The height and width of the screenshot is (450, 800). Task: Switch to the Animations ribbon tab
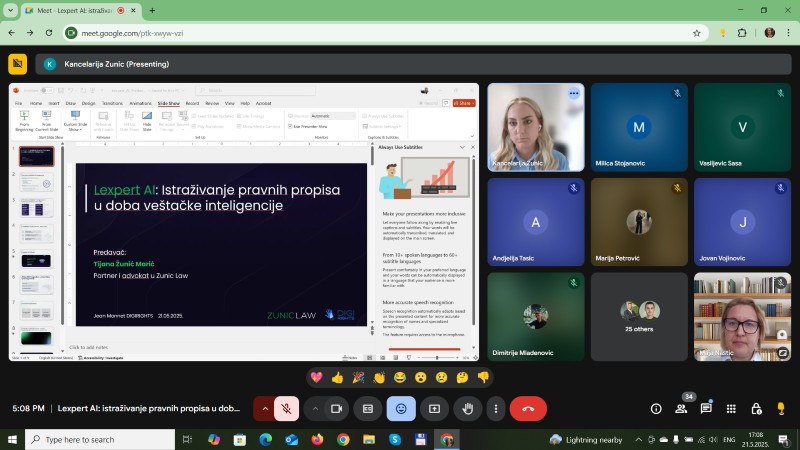(140, 103)
